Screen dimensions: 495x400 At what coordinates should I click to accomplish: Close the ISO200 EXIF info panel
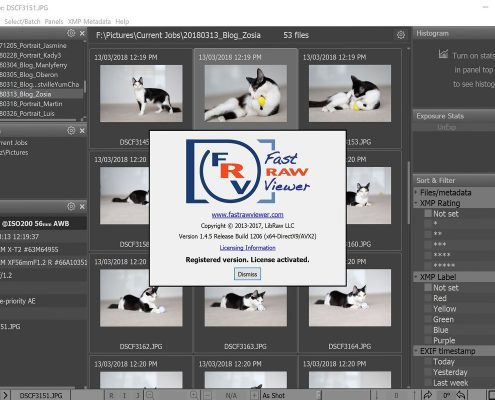[82, 207]
